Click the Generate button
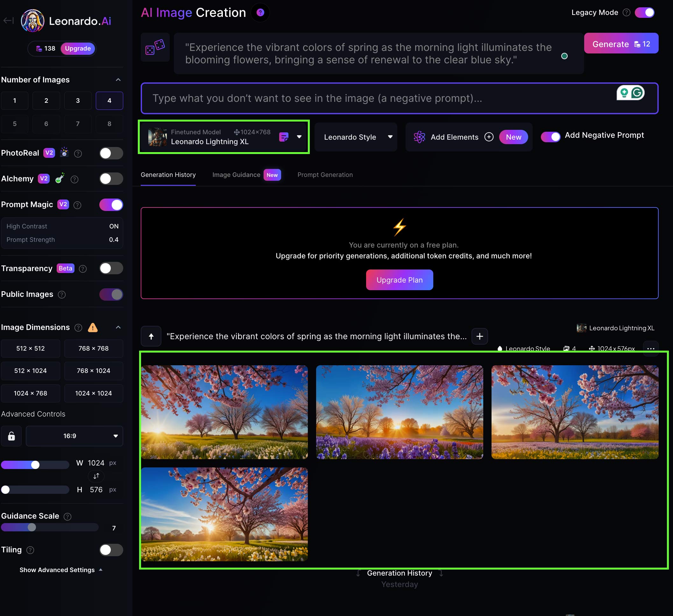Image resolution: width=673 pixels, height=616 pixels. coord(620,44)
